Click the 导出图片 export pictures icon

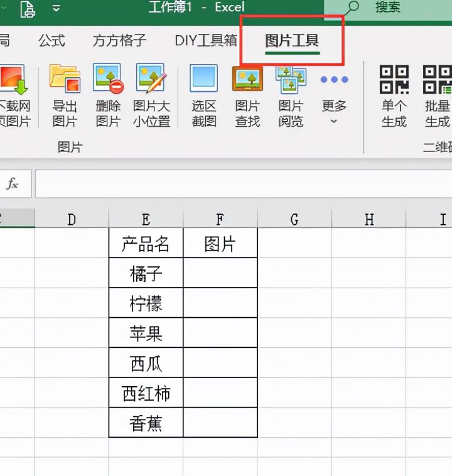tap(65, 78)
